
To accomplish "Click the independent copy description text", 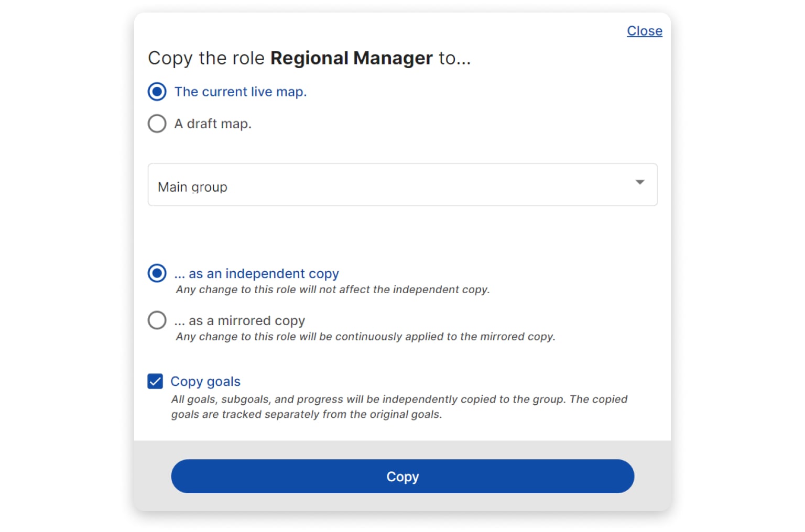I will [333, 290].
